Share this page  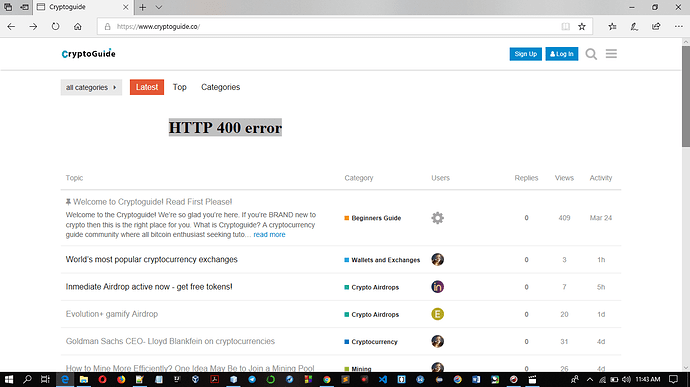coord(656,26)
